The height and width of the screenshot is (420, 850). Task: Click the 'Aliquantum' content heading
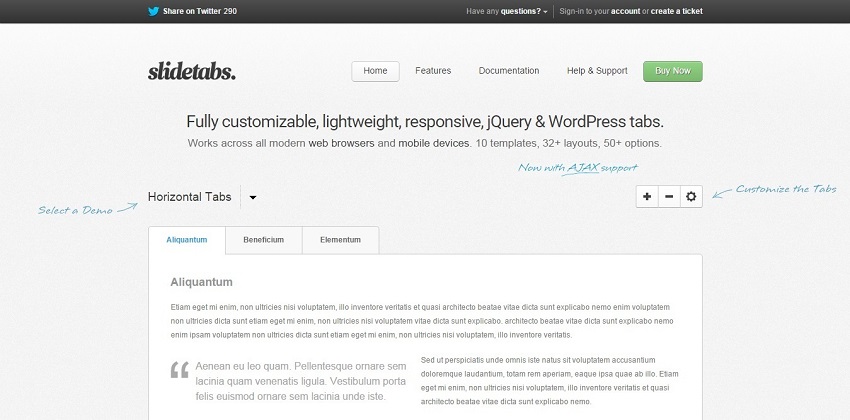point(201,282)
